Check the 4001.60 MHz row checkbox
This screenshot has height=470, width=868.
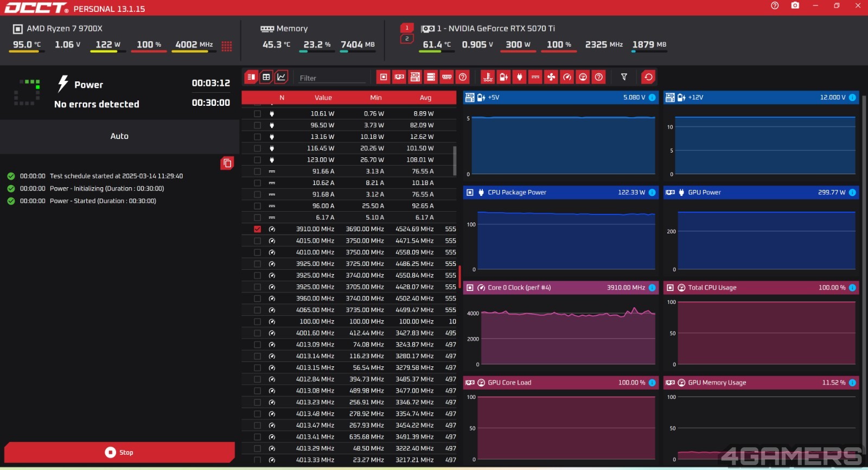coord(257,333)
